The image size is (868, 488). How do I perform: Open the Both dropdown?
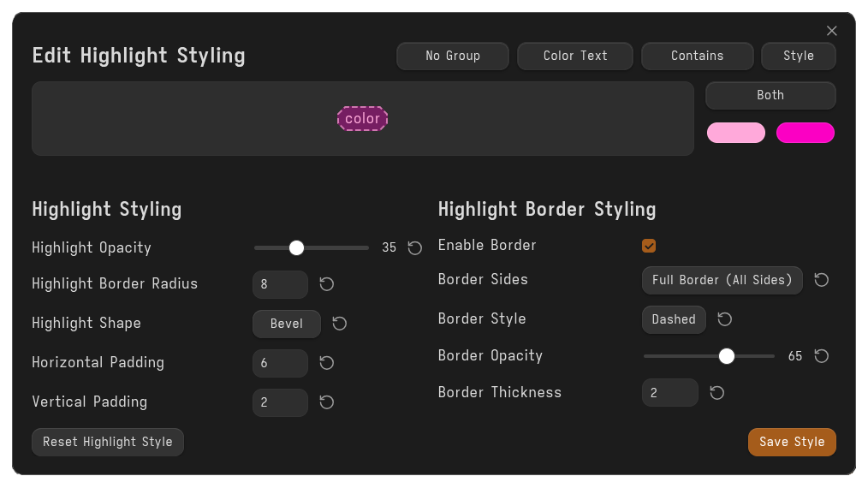770,95
